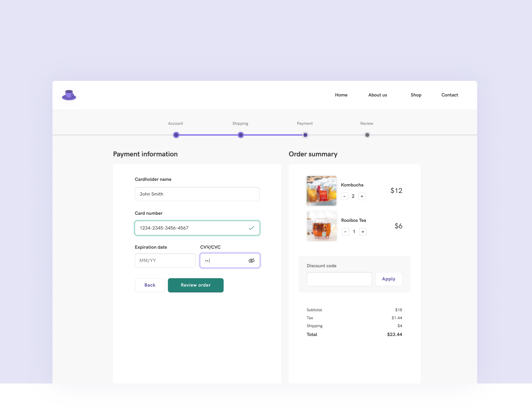Click the Tax label
This screenshot has height=413, width=532.
pyautogui.click(x=310, y=318)
